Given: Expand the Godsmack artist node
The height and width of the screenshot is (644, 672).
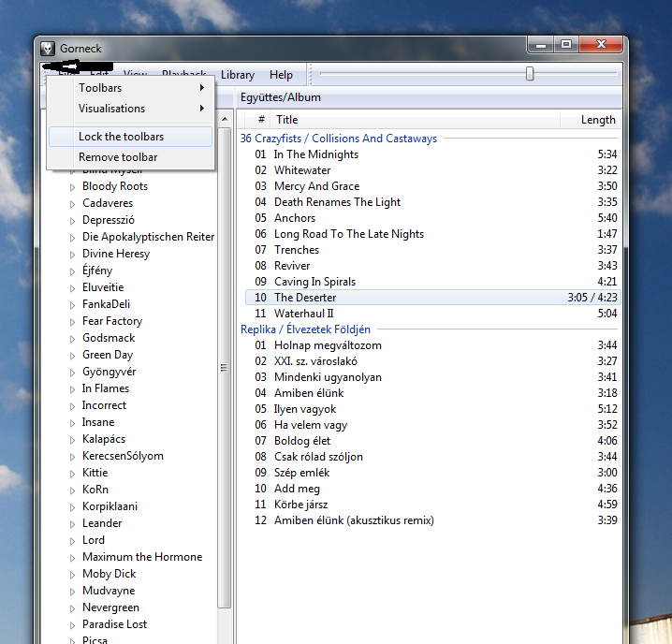Looking at the screenshot, I should [x=72, y=339].
